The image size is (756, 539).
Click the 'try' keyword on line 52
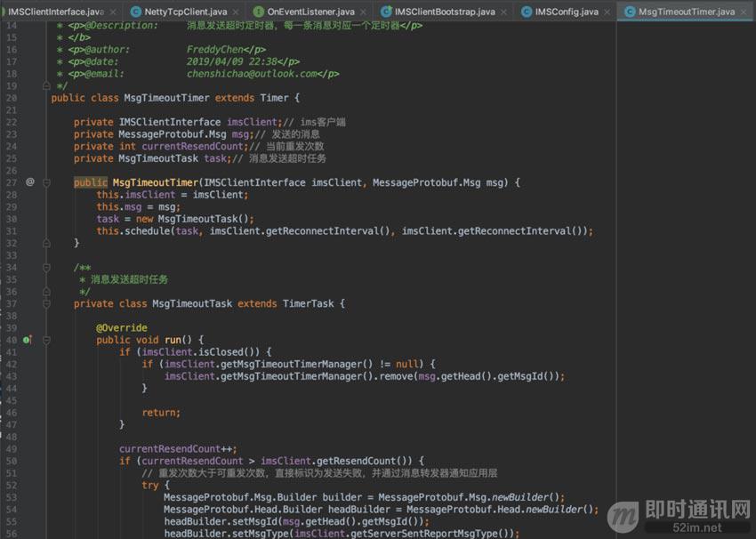click(x=150, y=486)
